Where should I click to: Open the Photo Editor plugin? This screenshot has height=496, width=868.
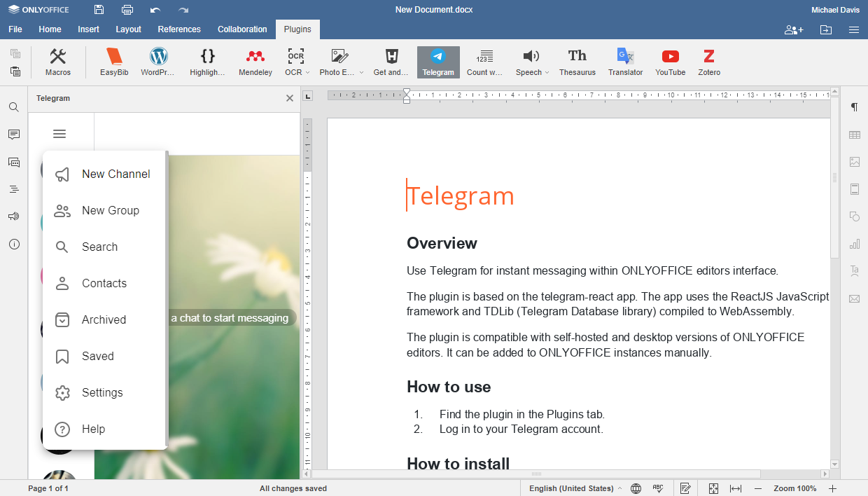point(339,62)
